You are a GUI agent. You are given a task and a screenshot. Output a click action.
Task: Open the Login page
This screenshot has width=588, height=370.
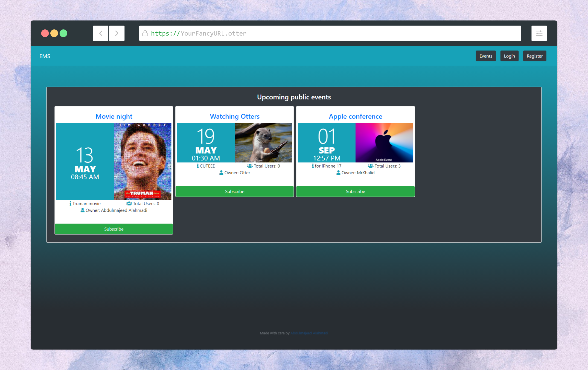509,56
